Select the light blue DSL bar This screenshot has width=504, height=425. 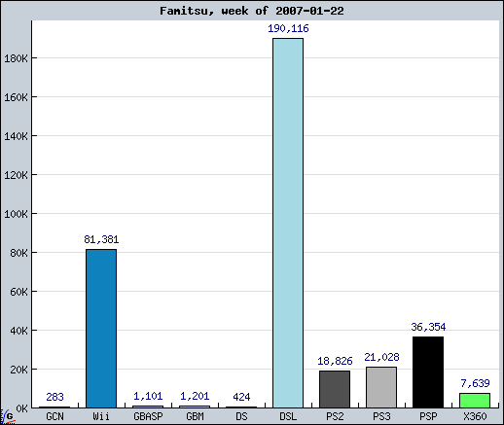pyautogui.click(x=288, y=223)
